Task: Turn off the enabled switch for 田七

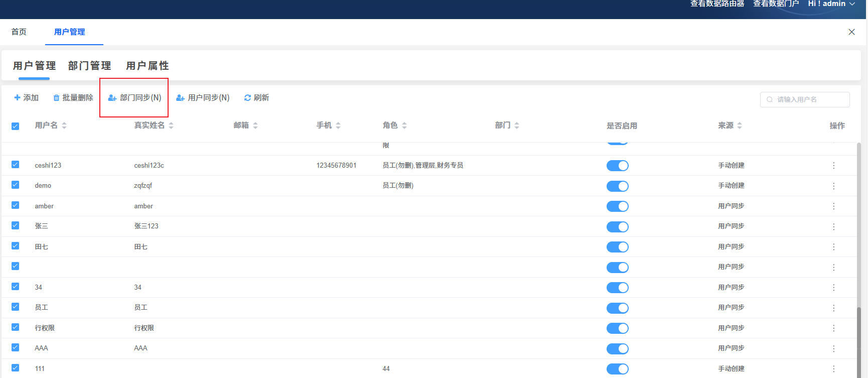Action: [x=617, y=247]
